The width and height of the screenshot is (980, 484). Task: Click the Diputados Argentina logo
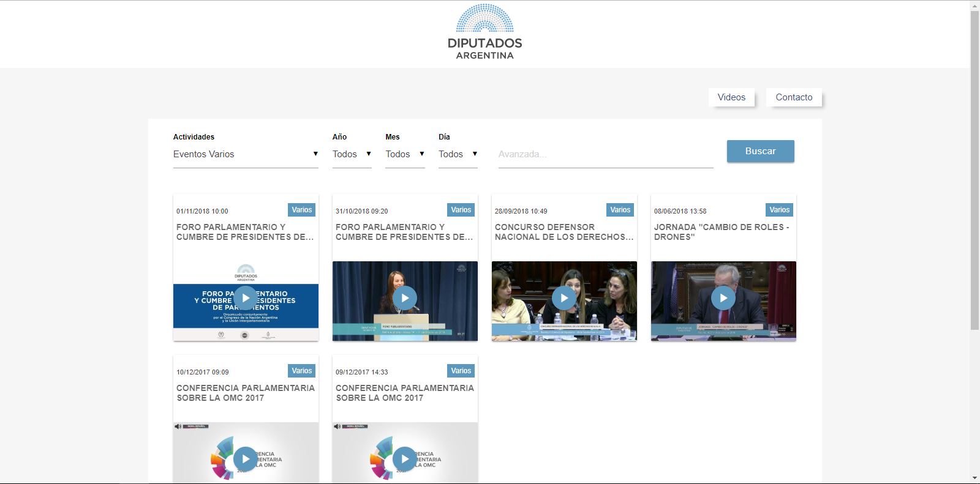pyautogui.click(x=484, y=32)
